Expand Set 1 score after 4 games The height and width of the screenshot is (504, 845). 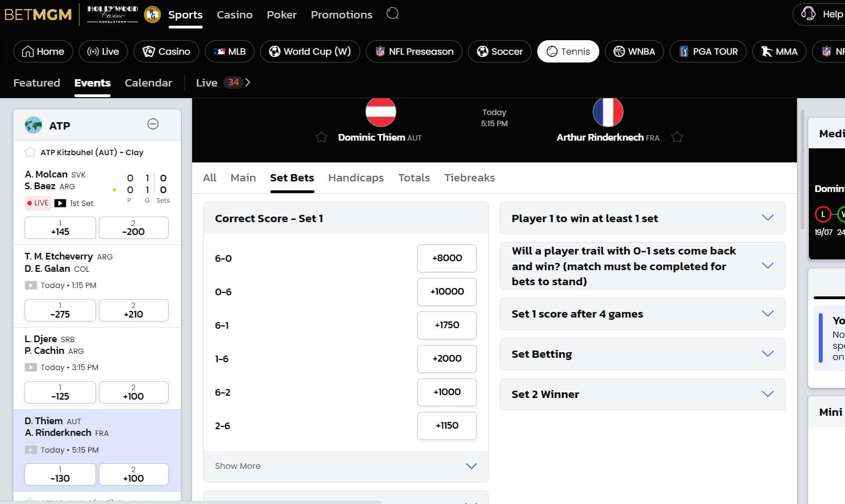pyautogui.click(x=642, y=314)
